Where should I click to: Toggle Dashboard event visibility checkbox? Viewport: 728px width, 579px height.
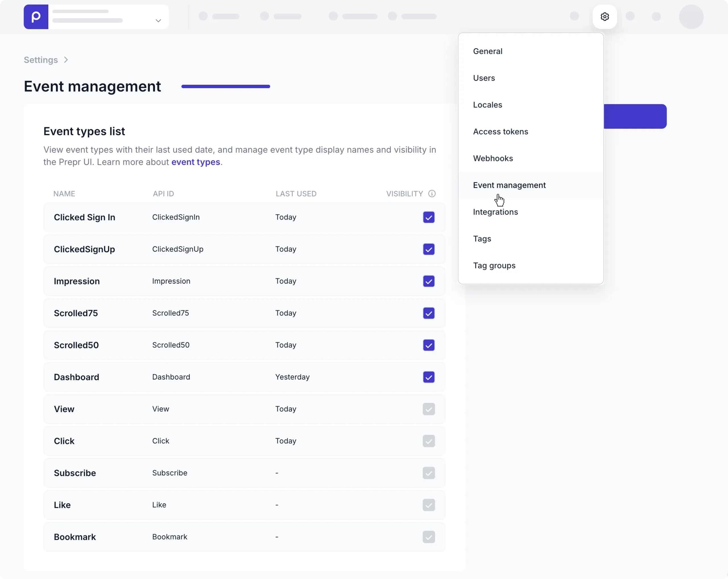(429, 377)
